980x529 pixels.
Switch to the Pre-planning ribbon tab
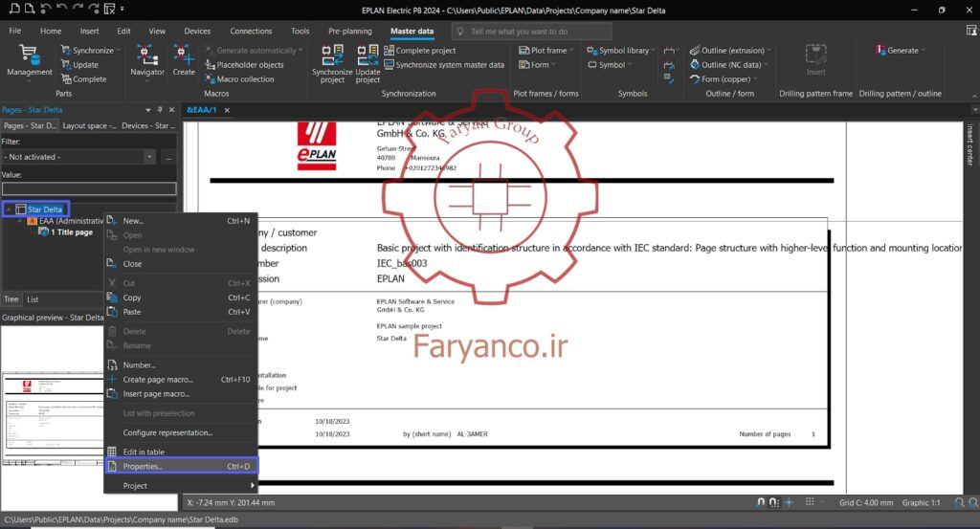(x=349, y=31)
